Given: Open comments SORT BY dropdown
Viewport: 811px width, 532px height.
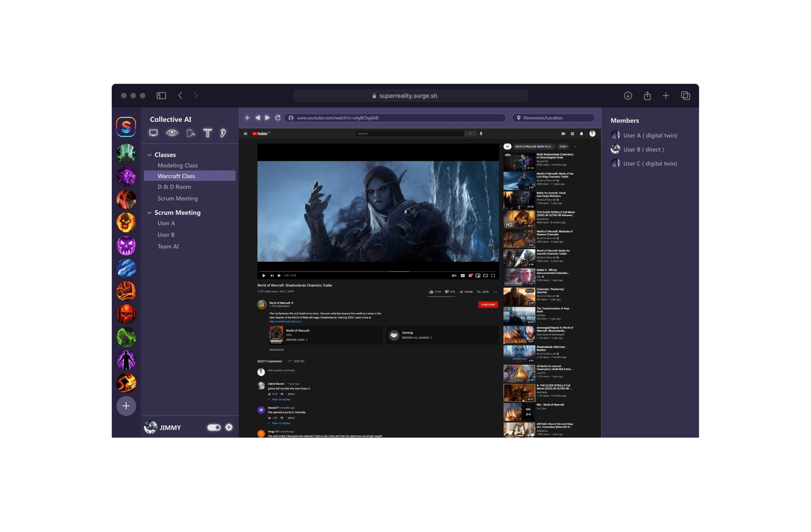Looking at the screenshot, I should coord(297,361).
